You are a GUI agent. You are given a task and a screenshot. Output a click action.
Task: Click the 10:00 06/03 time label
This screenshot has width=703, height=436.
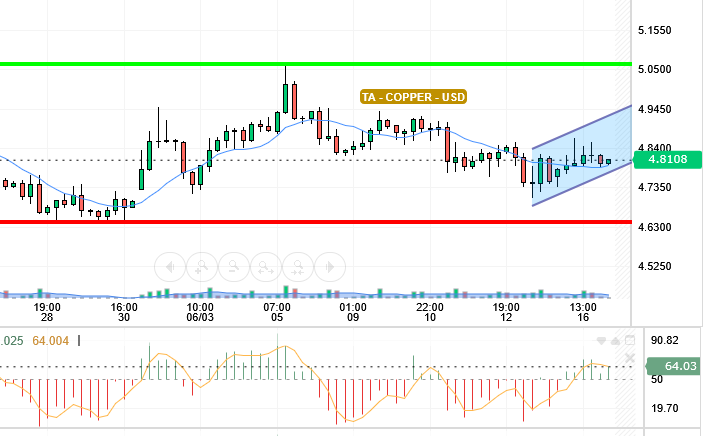pyautogui.click(x=200, y=312)
